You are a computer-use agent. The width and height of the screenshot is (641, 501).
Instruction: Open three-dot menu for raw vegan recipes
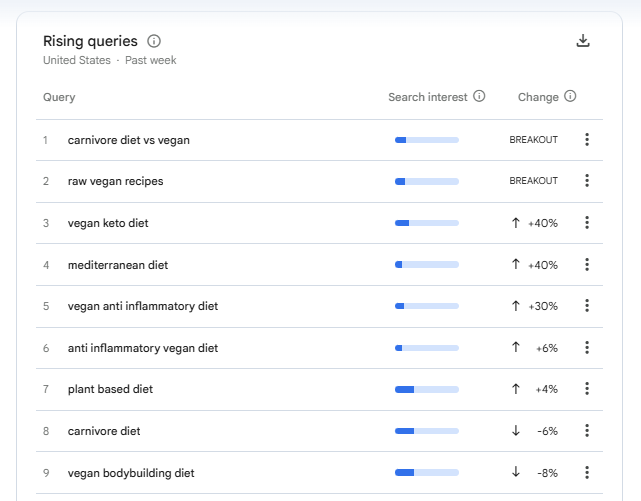click(587, 181)
